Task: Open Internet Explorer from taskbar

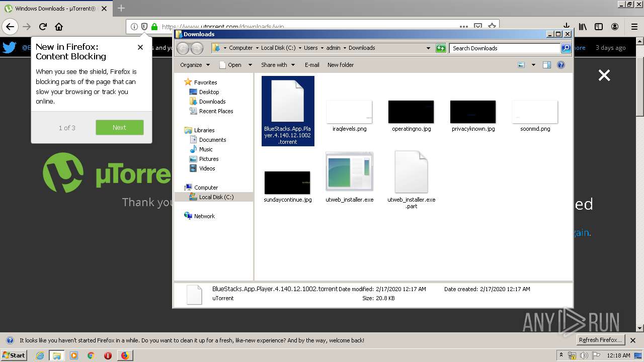Action: 40,355
